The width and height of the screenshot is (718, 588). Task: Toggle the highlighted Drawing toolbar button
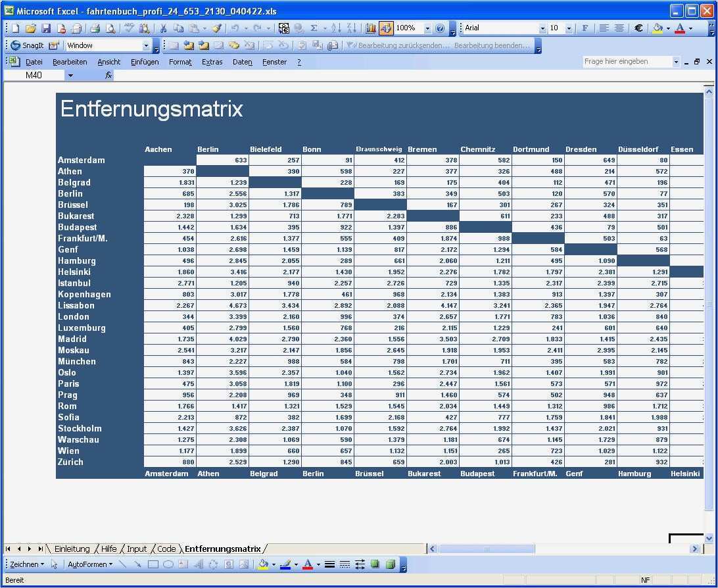[x=386, y=28]
